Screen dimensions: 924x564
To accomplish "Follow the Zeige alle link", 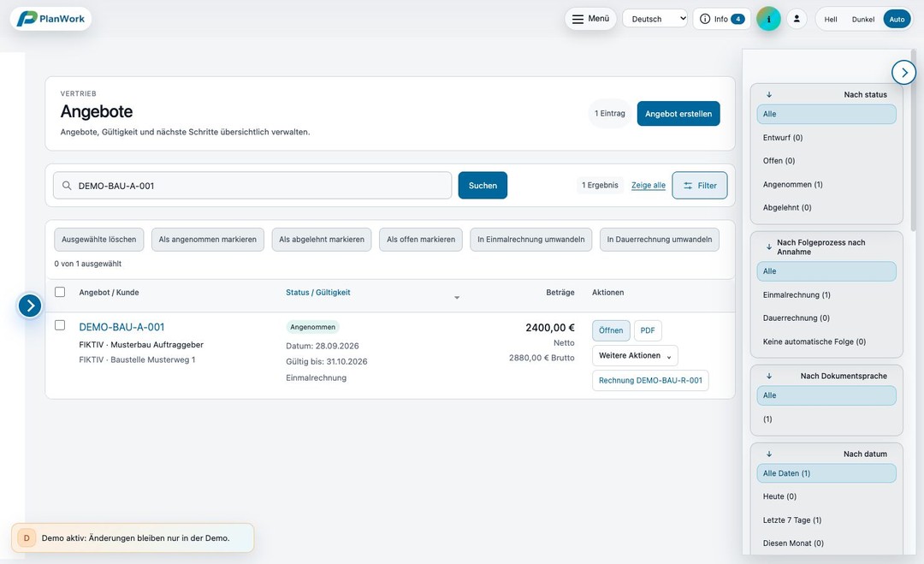I will click(649, 185).
